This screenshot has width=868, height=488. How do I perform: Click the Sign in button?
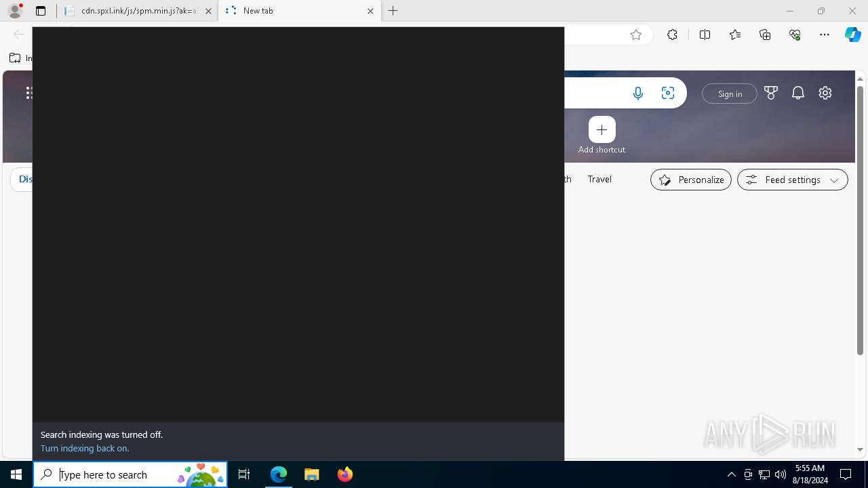pos(730,94)
